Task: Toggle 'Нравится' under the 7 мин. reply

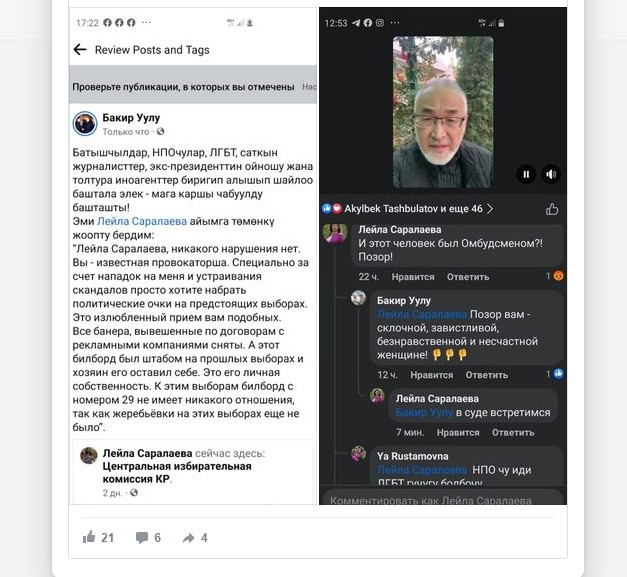Action: [x=458, y=433]
